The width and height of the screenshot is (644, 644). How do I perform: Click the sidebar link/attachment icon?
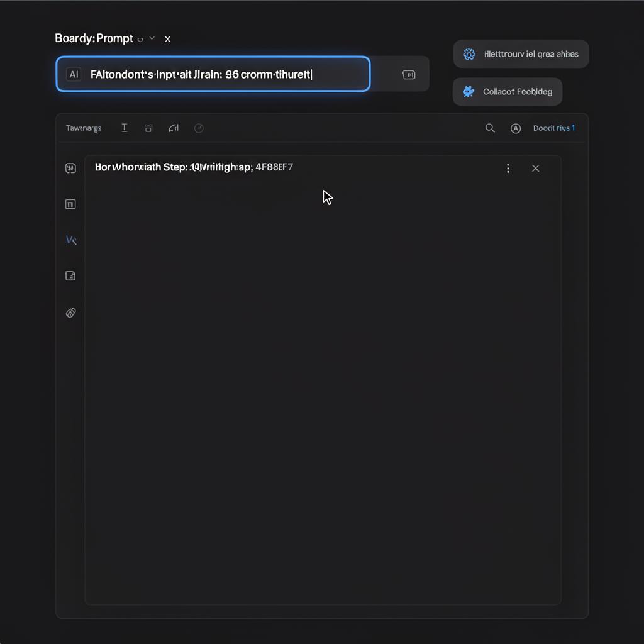tap(70, 313)
